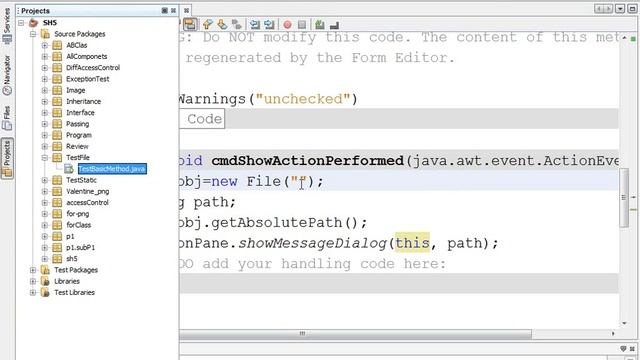Expand the DiffAccessControl package

coord(45,68)
